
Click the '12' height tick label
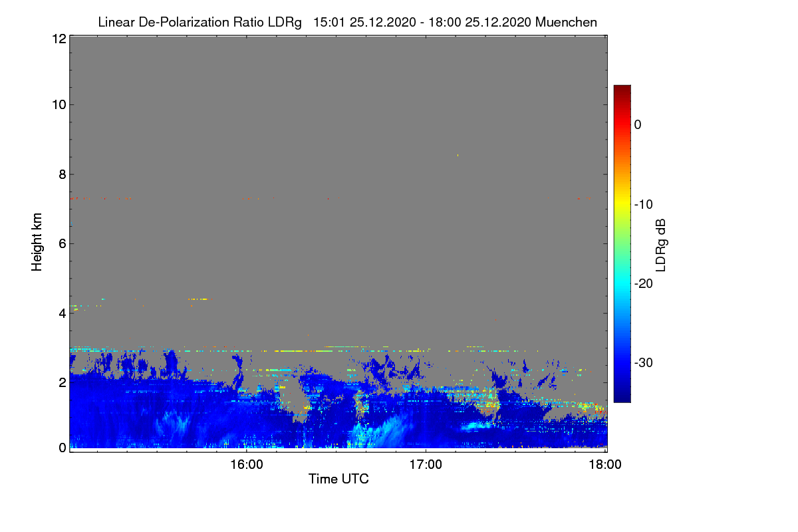point(58,39)
